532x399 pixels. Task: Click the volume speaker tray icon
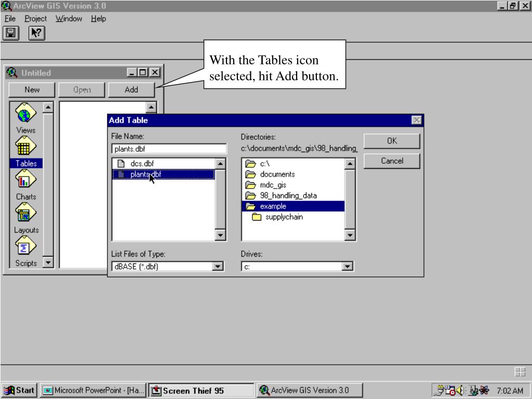click(460, 390)
